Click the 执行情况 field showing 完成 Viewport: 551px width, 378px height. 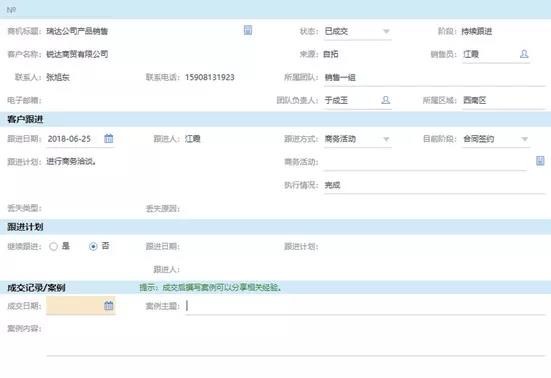434,185
